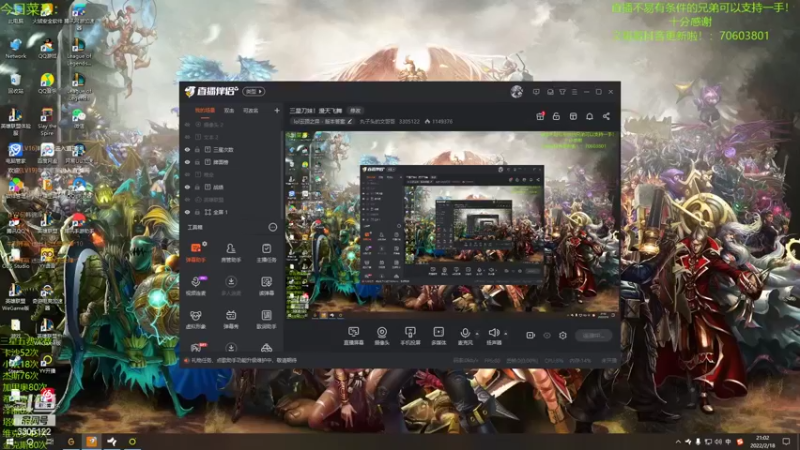Toggle visibility of 文本 2 source

click(187, 137)
